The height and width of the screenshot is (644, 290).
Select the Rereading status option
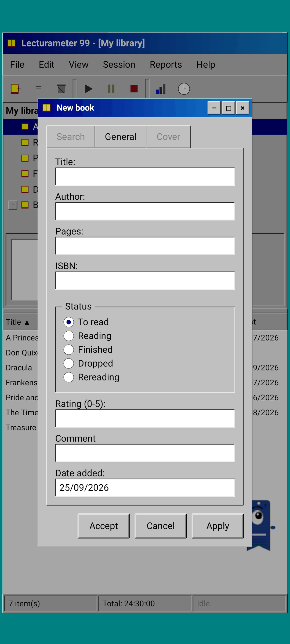tap(92, 377)
